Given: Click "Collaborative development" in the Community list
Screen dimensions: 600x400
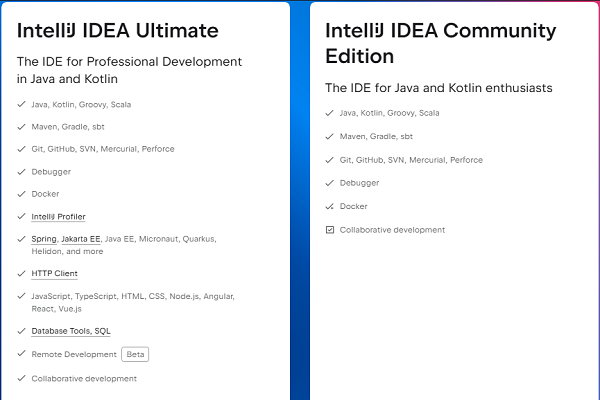Looking at the screenshot, I should tap(393, 230).
